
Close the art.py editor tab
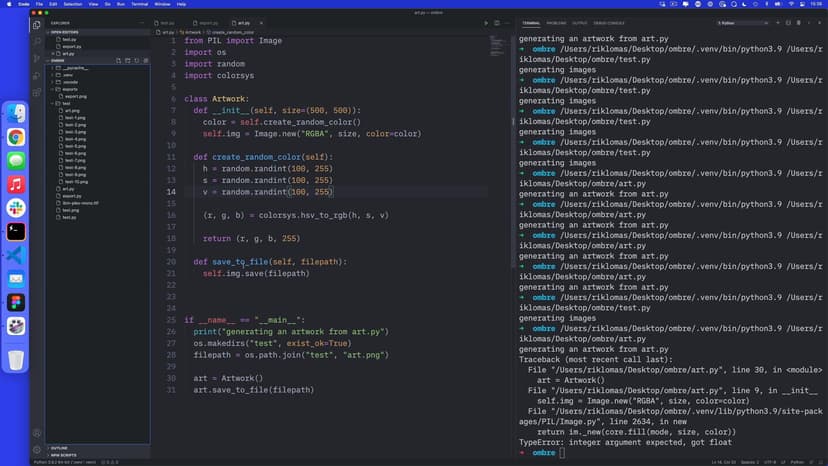(263, 22)
